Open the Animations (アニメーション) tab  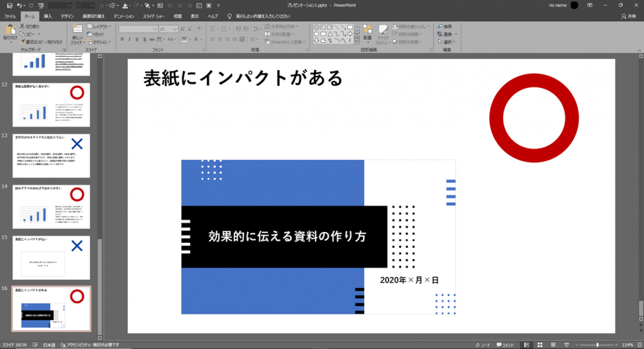coord(124,16)
